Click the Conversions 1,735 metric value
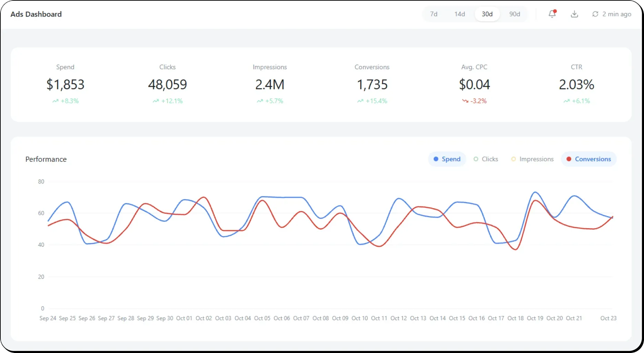Screen dimensions: 644x353 (372, 84)
